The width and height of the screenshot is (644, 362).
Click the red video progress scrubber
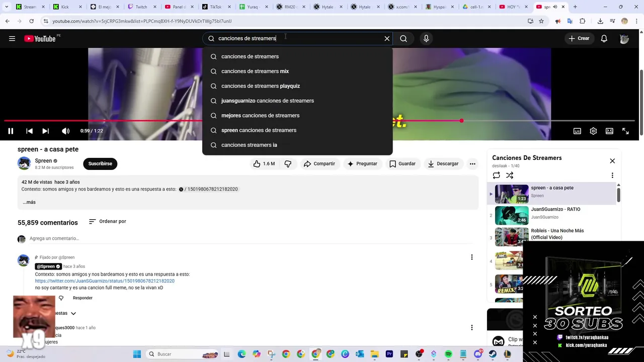[461, 121]
